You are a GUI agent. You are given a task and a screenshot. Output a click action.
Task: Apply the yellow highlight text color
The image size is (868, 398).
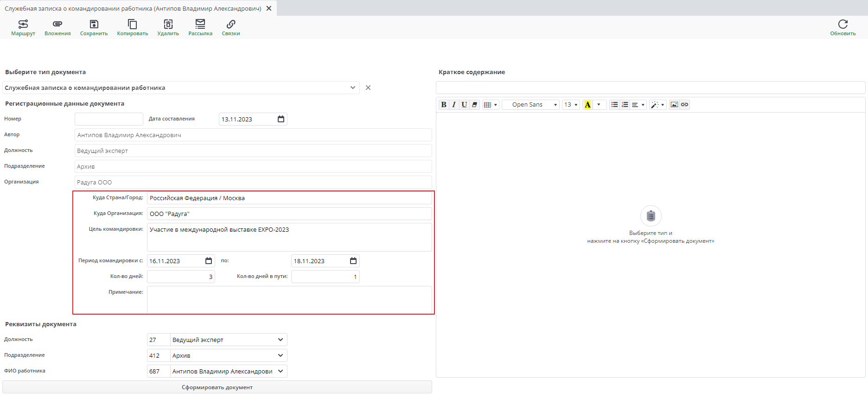587,105
